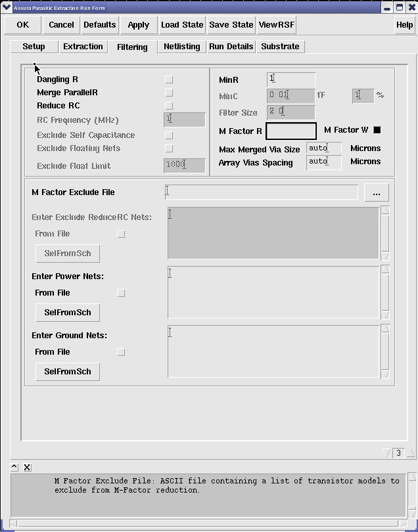Click the MinC fF value field
The width and height of the screenshot is (418, 532).
pos(291,96)
